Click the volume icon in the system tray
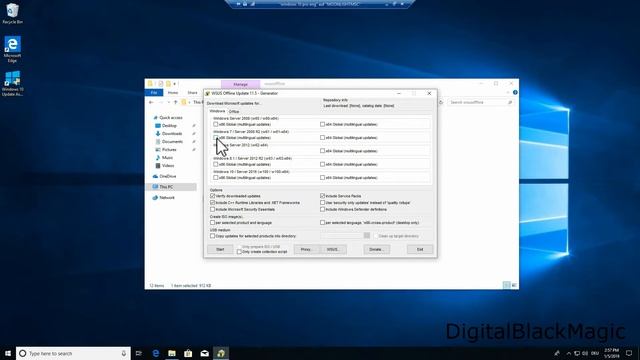Image resolution: width=640 pixels, height=360 pixels. coord(585,353)
